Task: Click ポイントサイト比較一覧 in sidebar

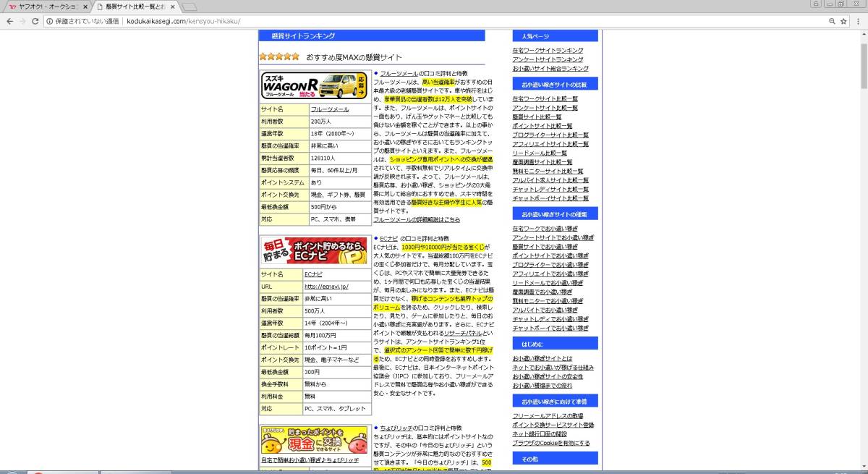Action: pos(545,125)
